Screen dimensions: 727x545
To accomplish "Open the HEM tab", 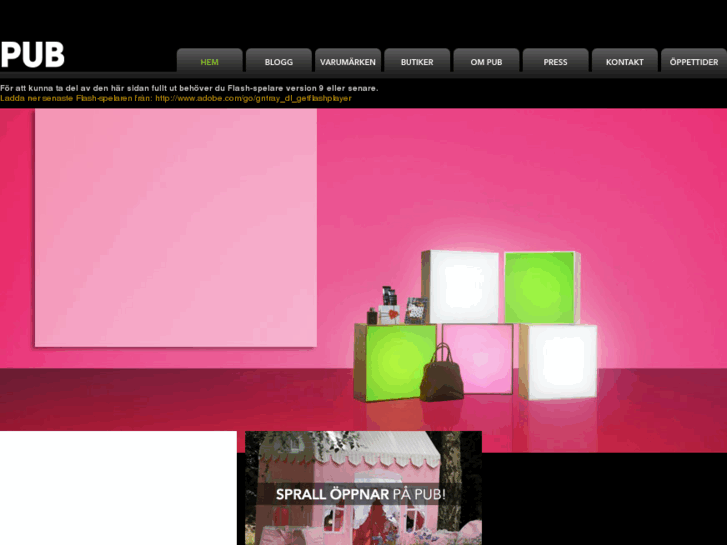I will [x=210, y=61].
